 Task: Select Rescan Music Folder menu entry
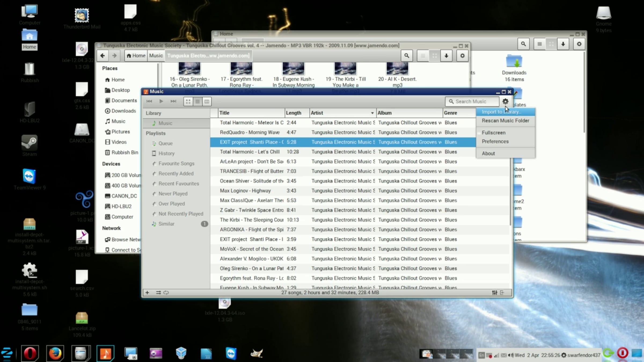pyautogui.click(x=506, y=121)
